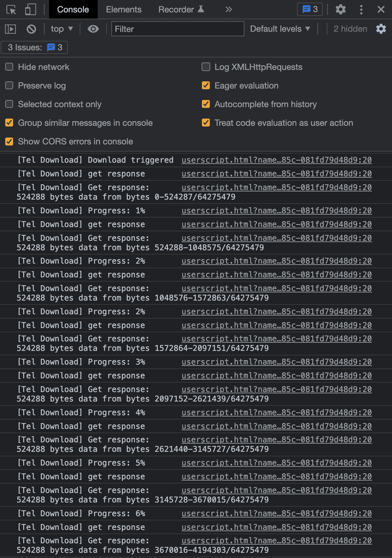Open the userscript source for Download triggered

(276, 160)
